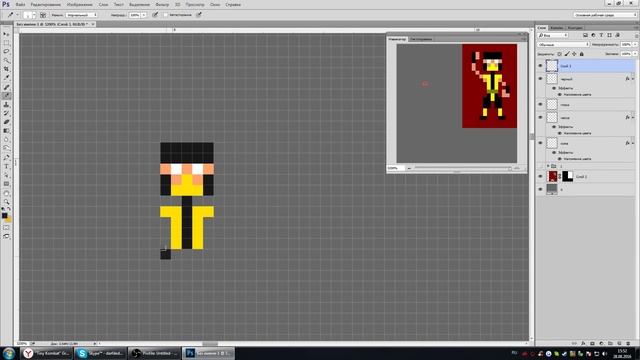
Task: Hide the second layer with fx
Action: (x=540, y=79)
